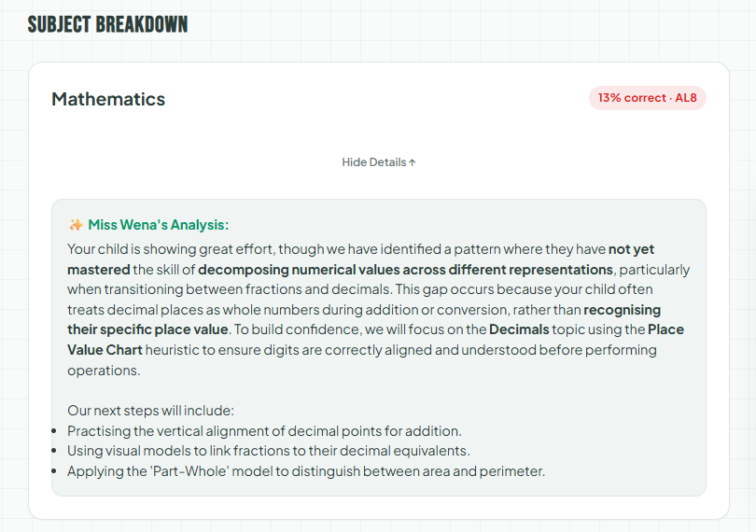The image size is (756, 532).
Task: Select the Mathematics subject title
Action: (x=108, y=99)
